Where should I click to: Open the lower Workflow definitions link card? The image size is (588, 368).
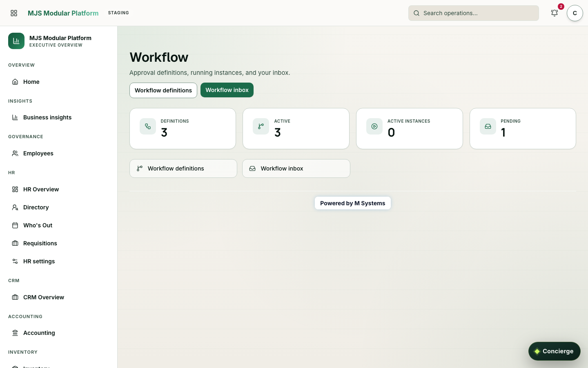[x=183, y=168]
